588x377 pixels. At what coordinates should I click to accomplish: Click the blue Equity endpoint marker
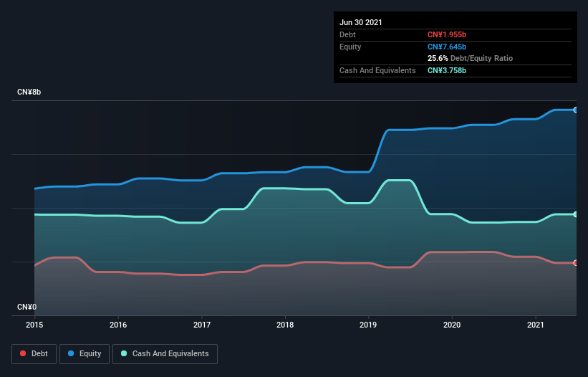[x=575, y=110]
